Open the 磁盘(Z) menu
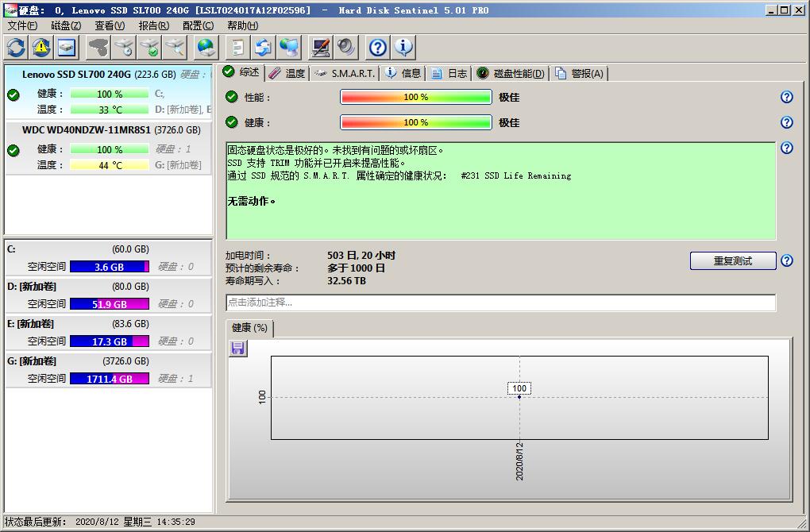This screenshot has width=810, height=532. (66, 25)
